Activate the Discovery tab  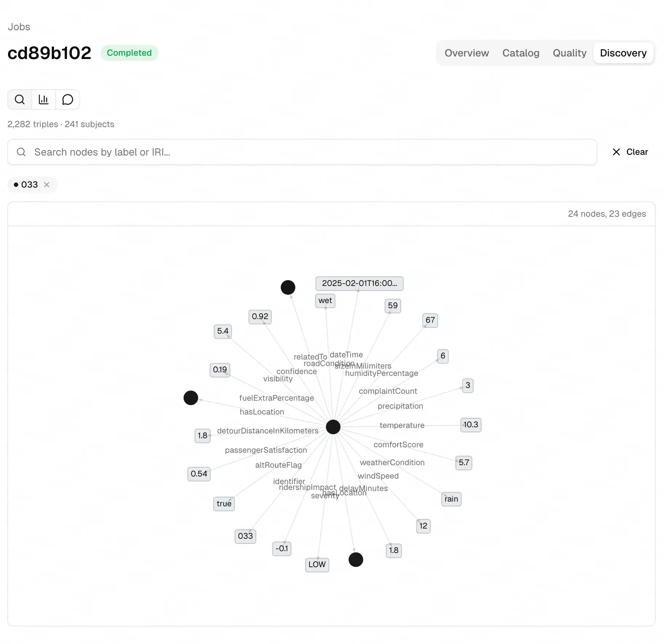click(623, 53)
